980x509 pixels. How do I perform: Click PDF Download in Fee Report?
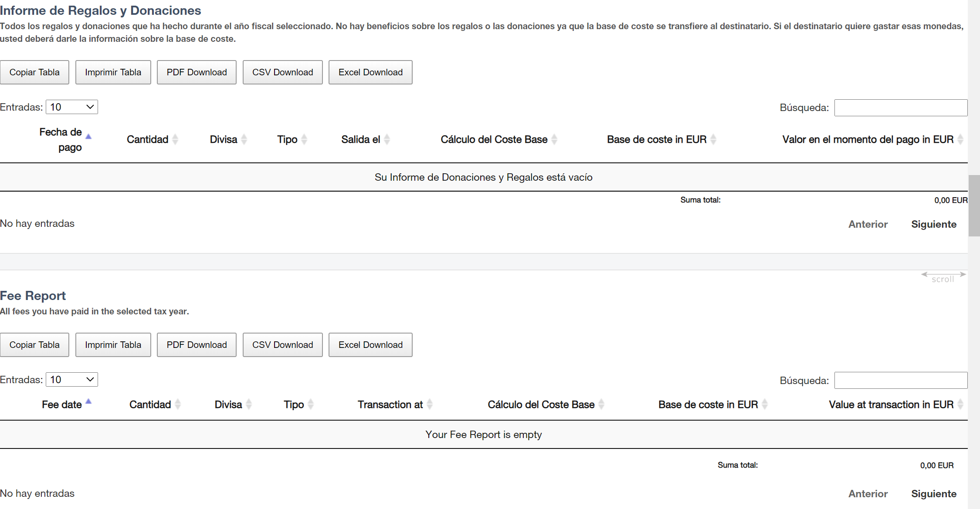[x=197, y=345]
